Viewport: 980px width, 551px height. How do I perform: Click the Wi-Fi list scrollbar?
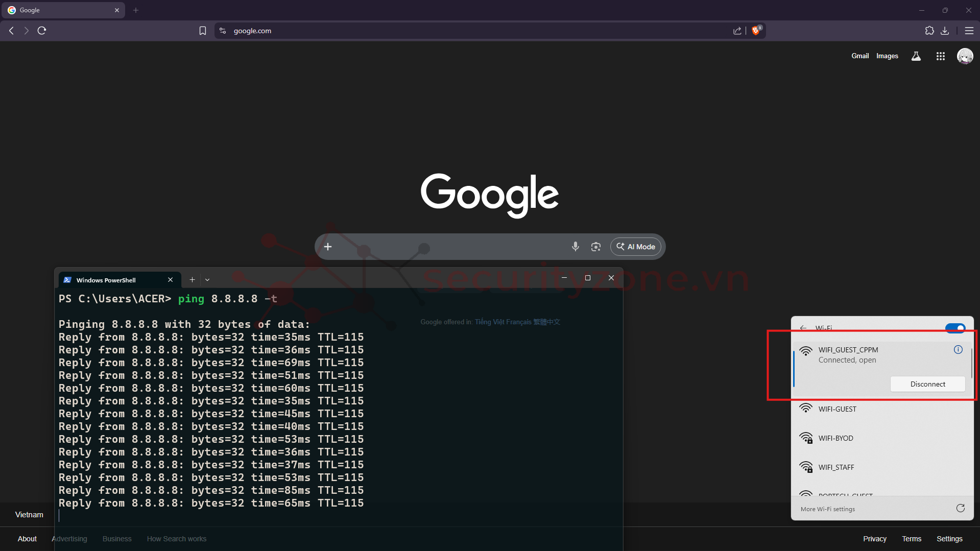pos(971,363)
